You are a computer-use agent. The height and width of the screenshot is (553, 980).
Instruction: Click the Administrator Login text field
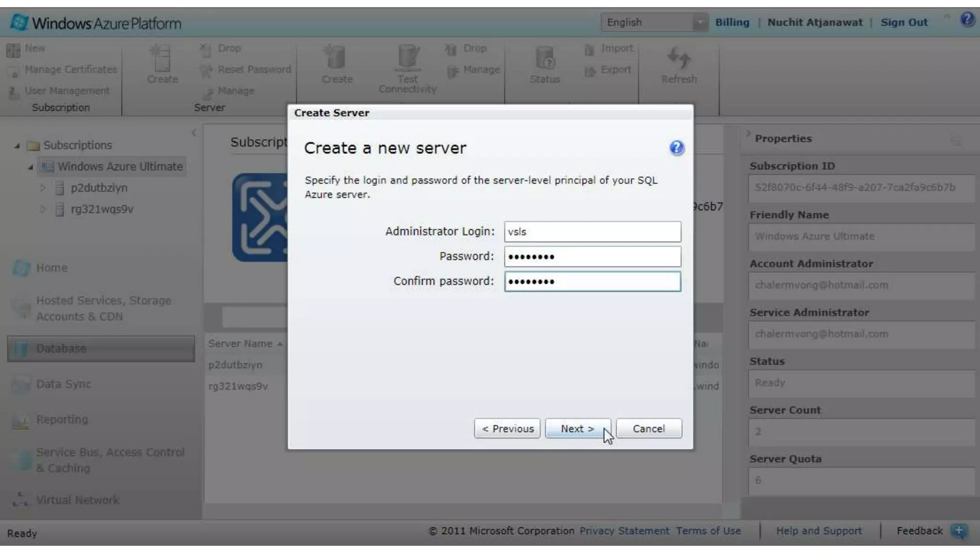click(x=592, y=232)
